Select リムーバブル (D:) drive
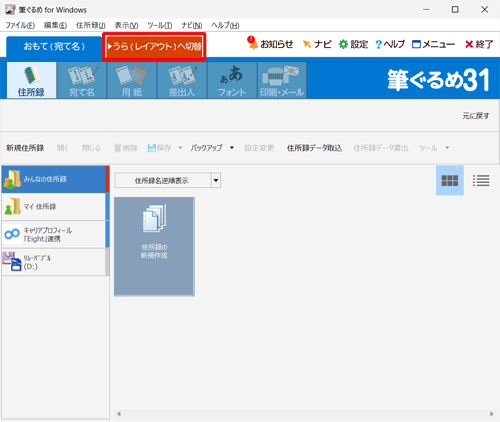Viewport: 500px width, 422px height. point(54,262)
